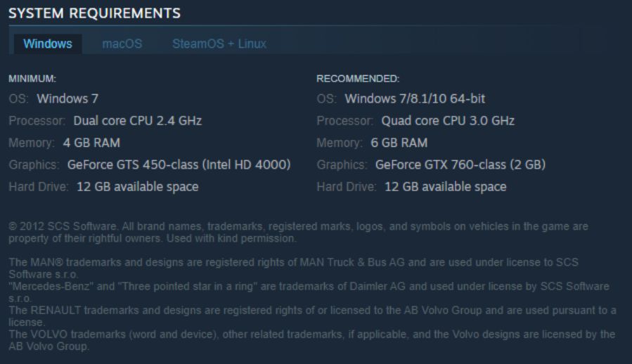Click the 6 GB RAM memory value
This screenshot has height=364, width=632.
click(399, 143)
